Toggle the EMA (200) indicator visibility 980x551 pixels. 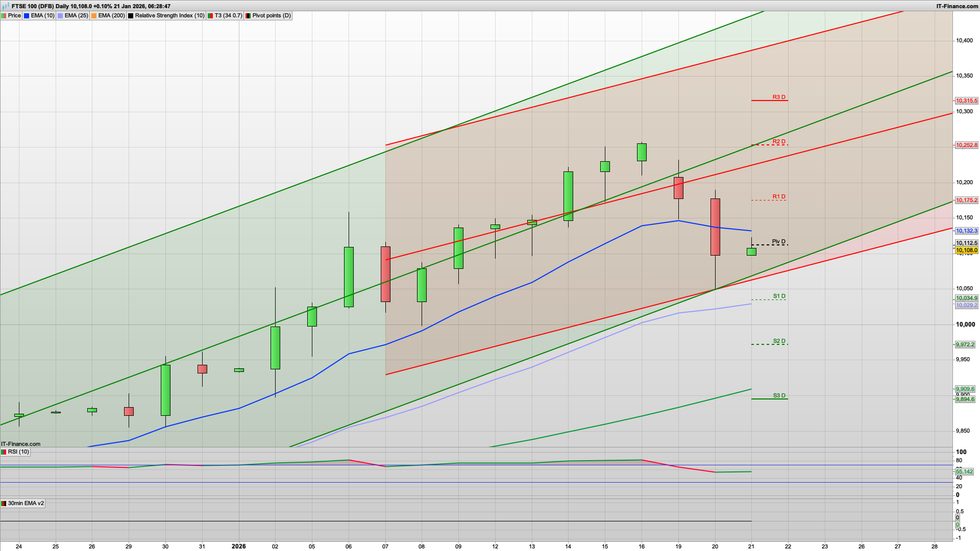(x=93, y=15)
